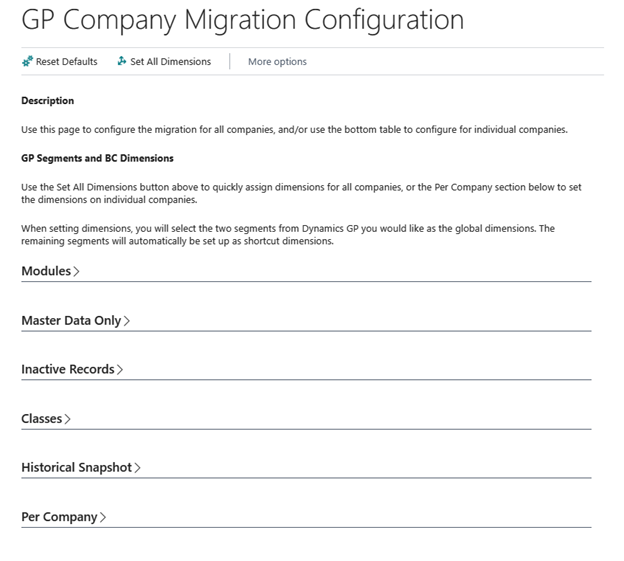This screenshot has width=624, height=561.
Task: Select the Per Company heading text
Action: coord(59,517)
